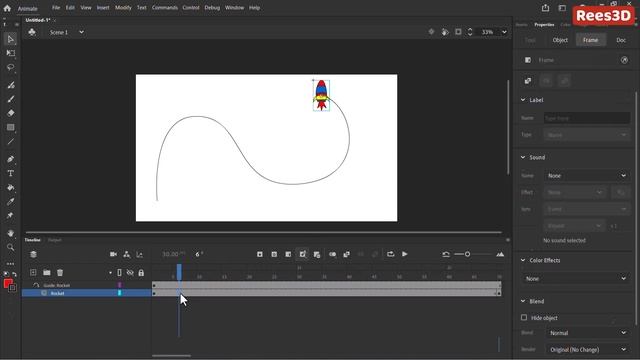The image size is (640, 360).
Task: Open the Render Original (No Change) dropdown
Action: pyautogui.click(x=588, y=350)
